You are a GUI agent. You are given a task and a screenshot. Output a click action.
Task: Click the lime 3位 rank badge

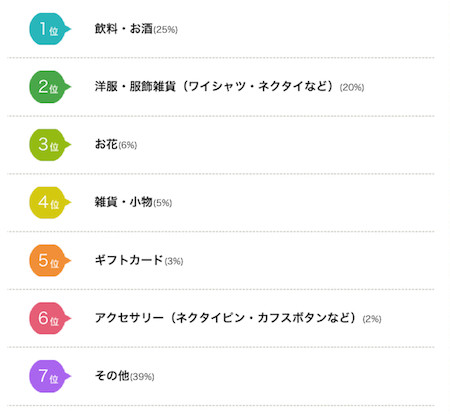50,145
